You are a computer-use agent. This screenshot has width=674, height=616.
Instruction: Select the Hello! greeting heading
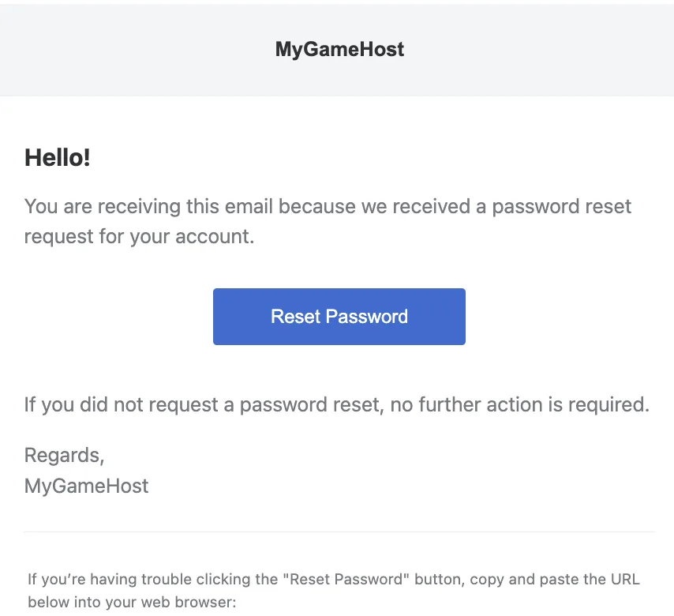click(x=56, y=157)
